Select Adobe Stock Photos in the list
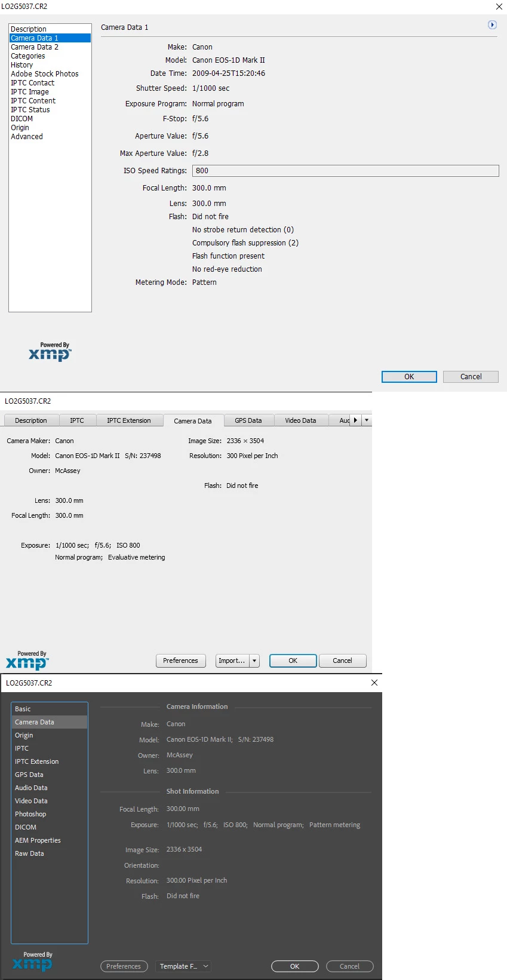 point(50,73)
